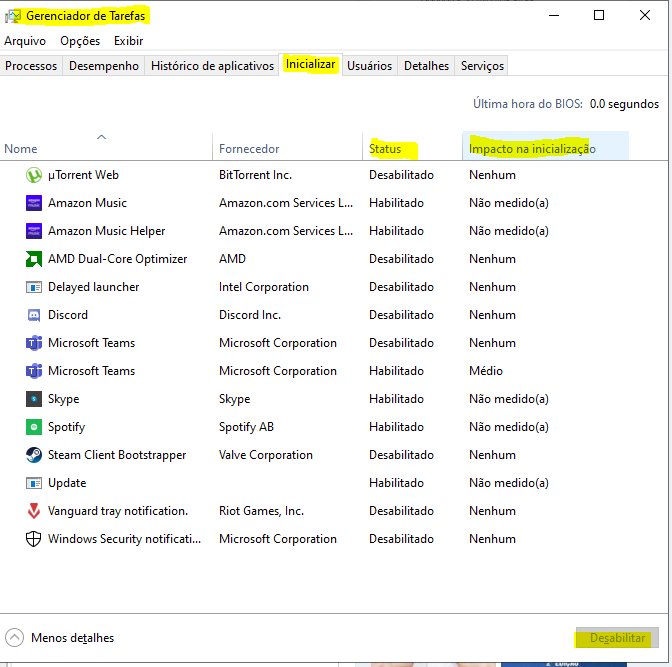Click the Steam Client Bootstrapper icon
Screen dimensions: 672x667
tap(34, 455)
